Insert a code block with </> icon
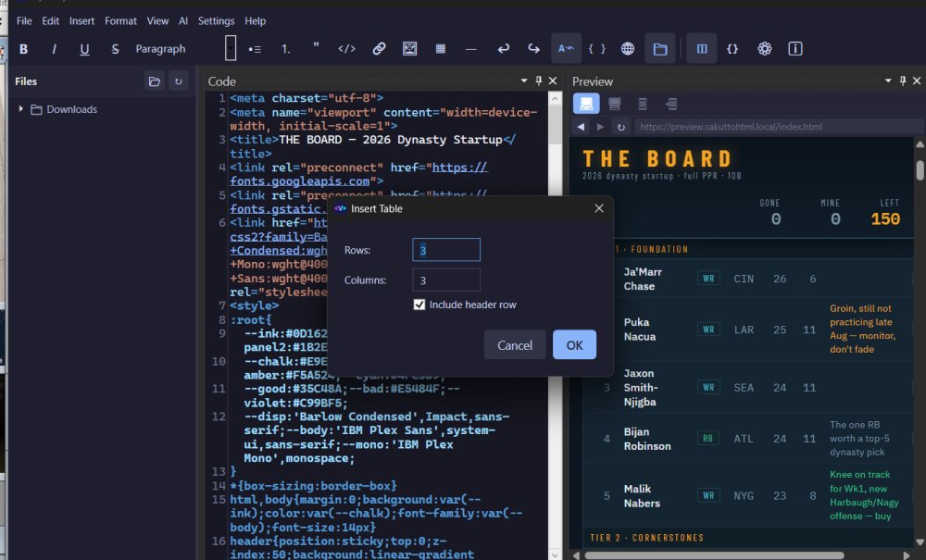926x560 pixels. (x=346, y=49)
